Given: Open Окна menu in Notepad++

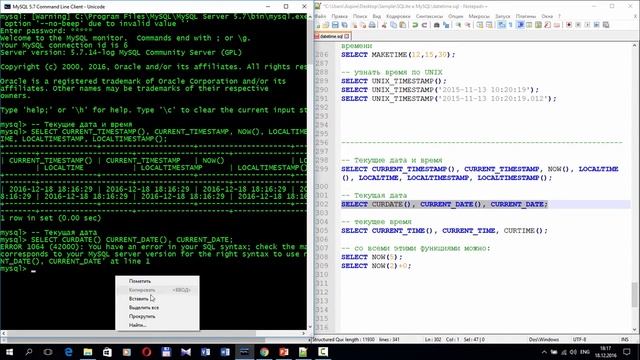Looking at the screenshot, I should click(x=547, y=16).
